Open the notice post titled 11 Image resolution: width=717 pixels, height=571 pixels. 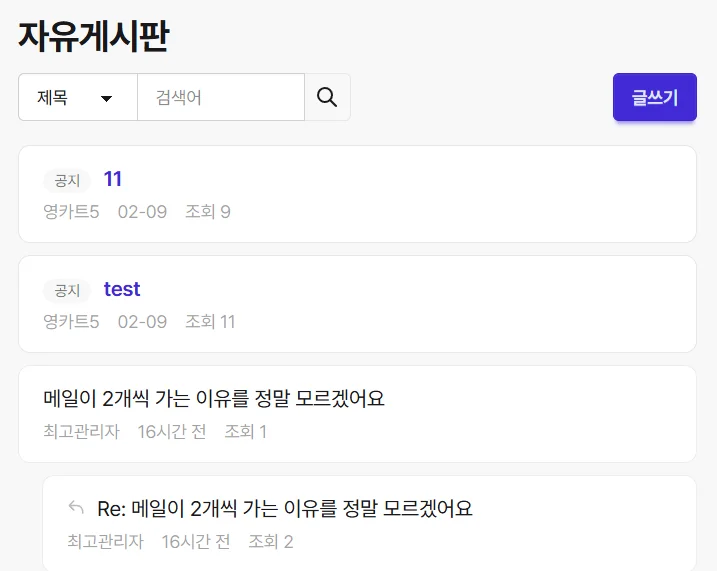[112, 179]
